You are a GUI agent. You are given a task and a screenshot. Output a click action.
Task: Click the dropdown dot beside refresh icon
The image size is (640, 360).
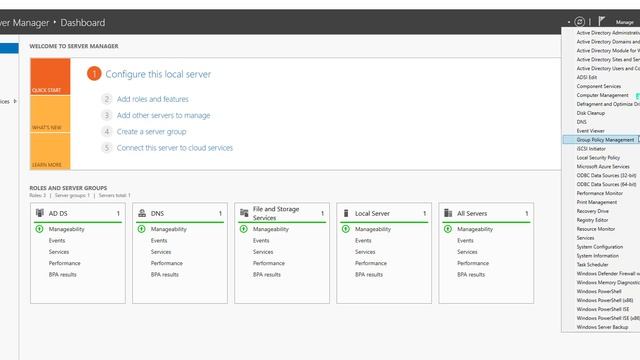click(569, 22)
